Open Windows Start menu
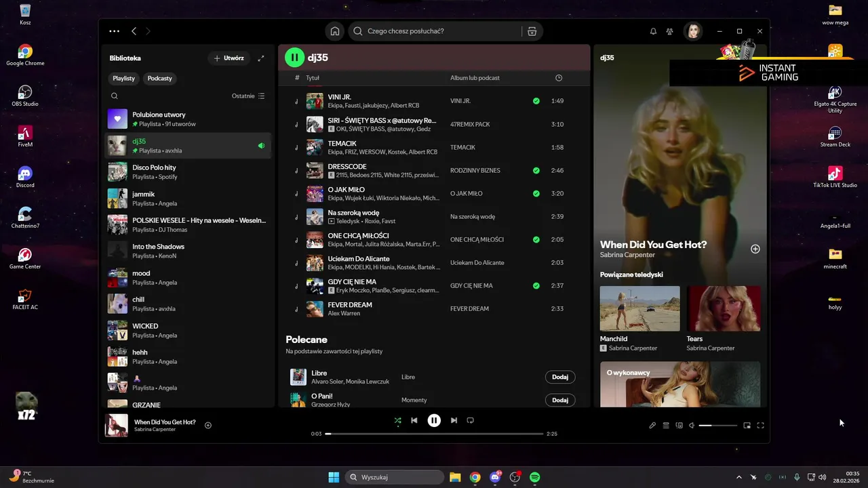868x488 pixels. pyautogui.click(x=334, y=477)
